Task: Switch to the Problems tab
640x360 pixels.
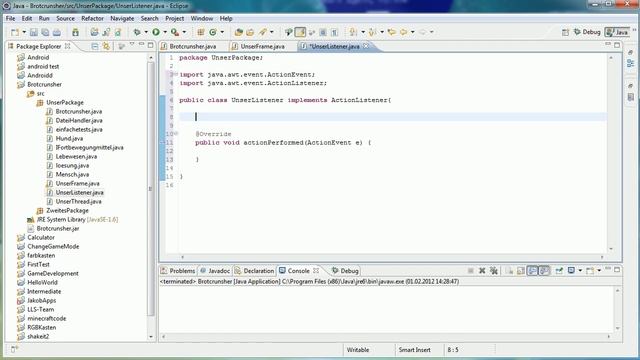Action: tap(178, 271)
